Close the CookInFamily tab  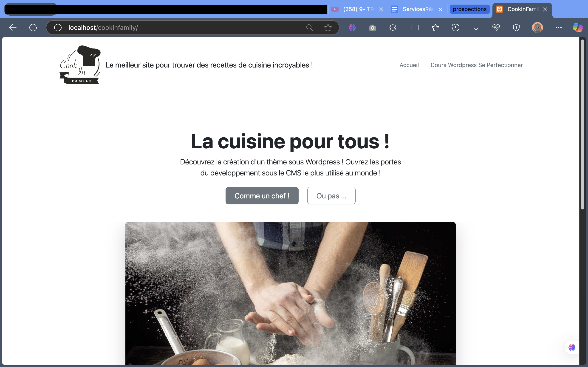coord(545,9)
